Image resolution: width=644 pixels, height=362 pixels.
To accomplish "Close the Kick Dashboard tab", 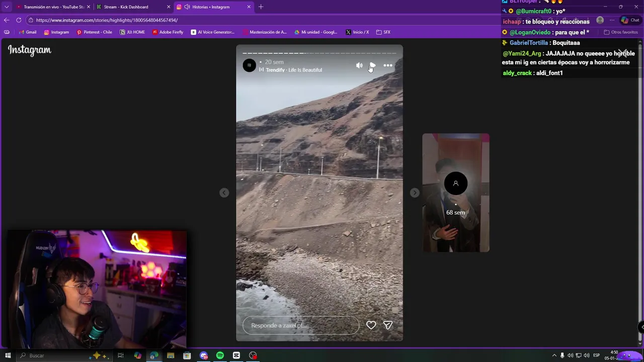I will [x=169, y=7].
